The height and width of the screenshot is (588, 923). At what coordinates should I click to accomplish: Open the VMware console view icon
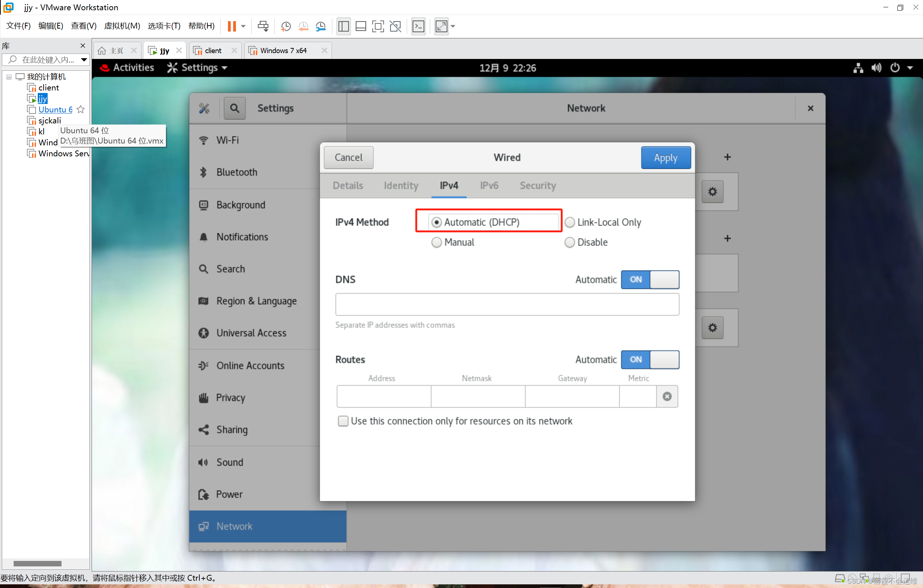point(418,26)
